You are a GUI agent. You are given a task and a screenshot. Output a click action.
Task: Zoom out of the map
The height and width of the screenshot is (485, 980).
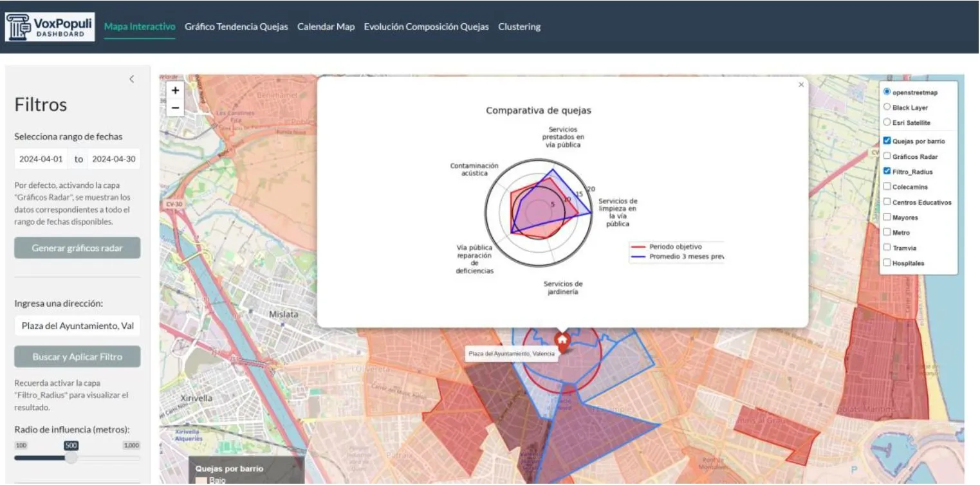tap(175, 107)
